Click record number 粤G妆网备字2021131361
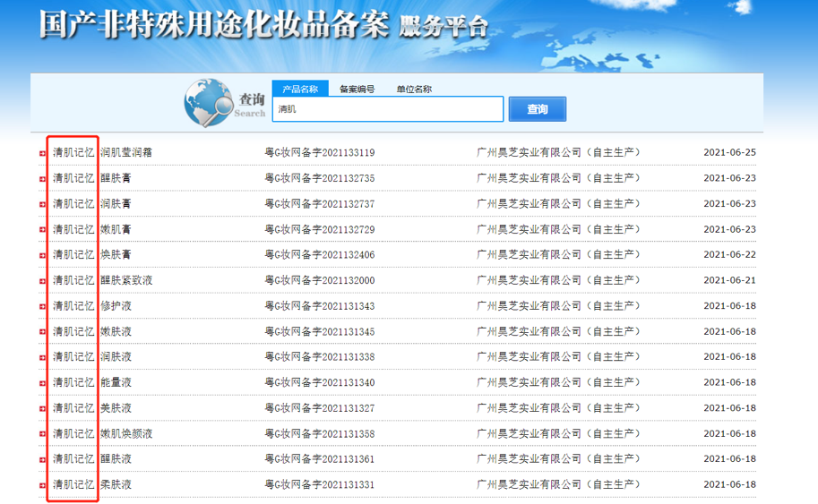 click(x=319, y=458)
